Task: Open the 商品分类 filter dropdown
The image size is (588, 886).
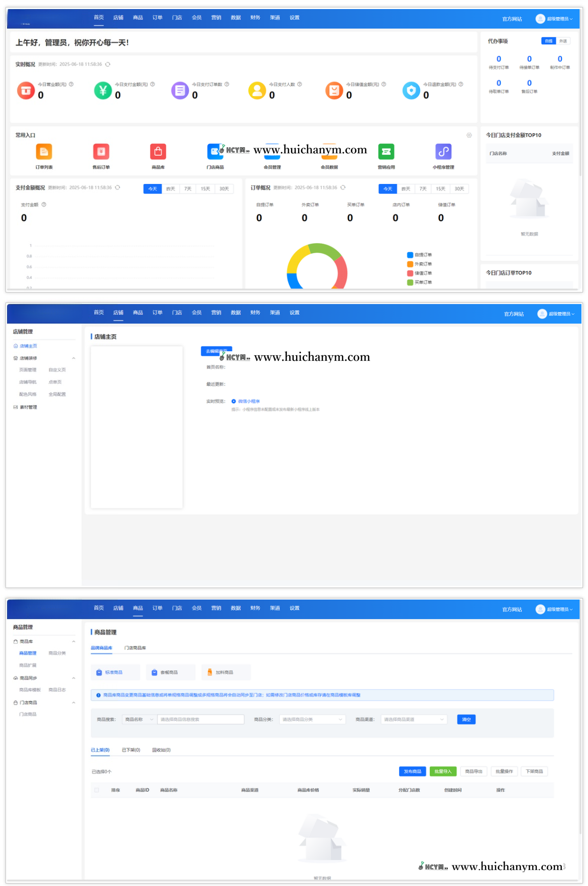Action: click(x=312, y=719)
